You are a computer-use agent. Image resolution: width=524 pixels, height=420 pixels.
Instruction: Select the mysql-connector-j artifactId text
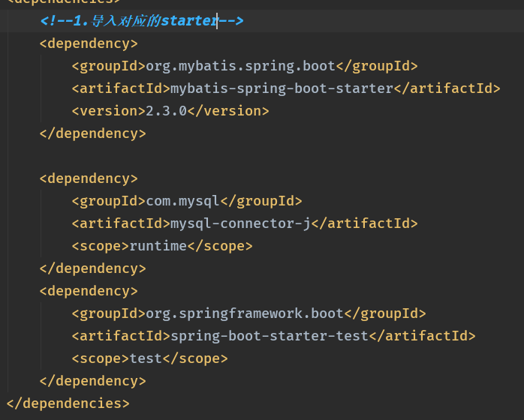[x=240, y=223]
